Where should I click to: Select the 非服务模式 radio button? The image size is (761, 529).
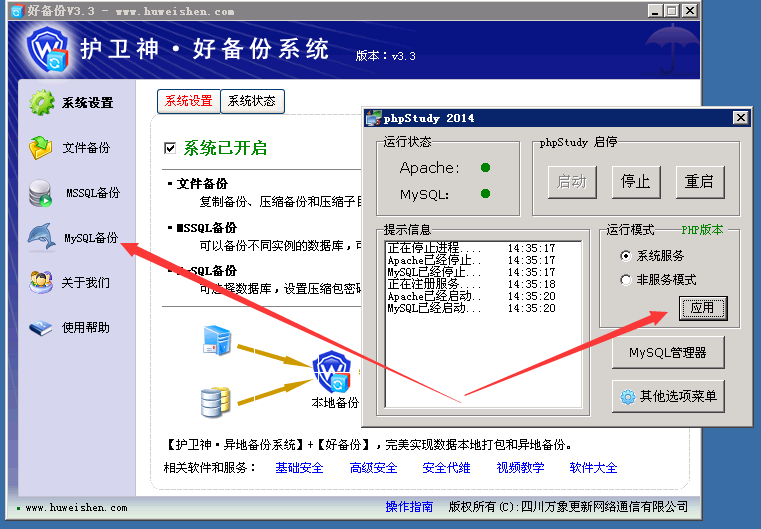626,280
